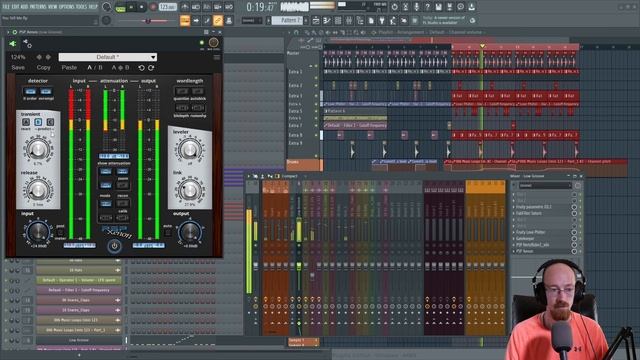Open the plugin picker plug icon

(x=382, y=20)
